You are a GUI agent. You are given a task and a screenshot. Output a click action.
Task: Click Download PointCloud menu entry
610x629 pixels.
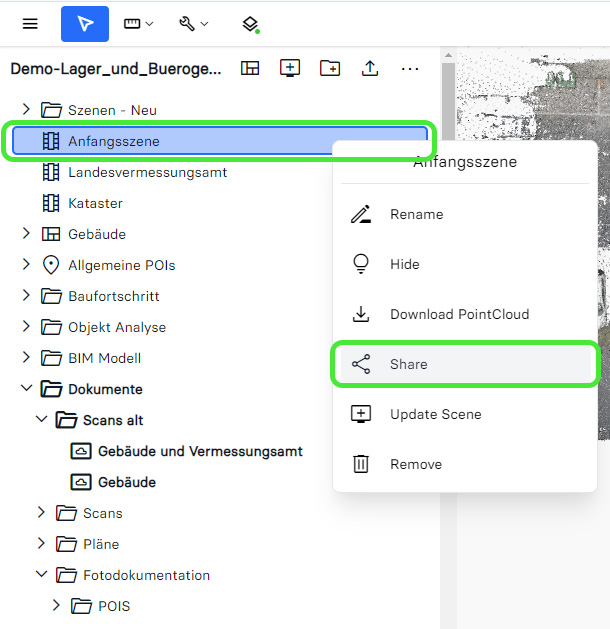[459, 314]
